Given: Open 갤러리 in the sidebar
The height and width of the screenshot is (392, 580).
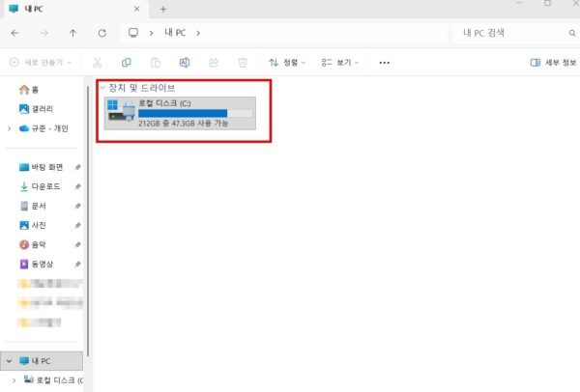Looking at the screenshot, I should (36, 109).
